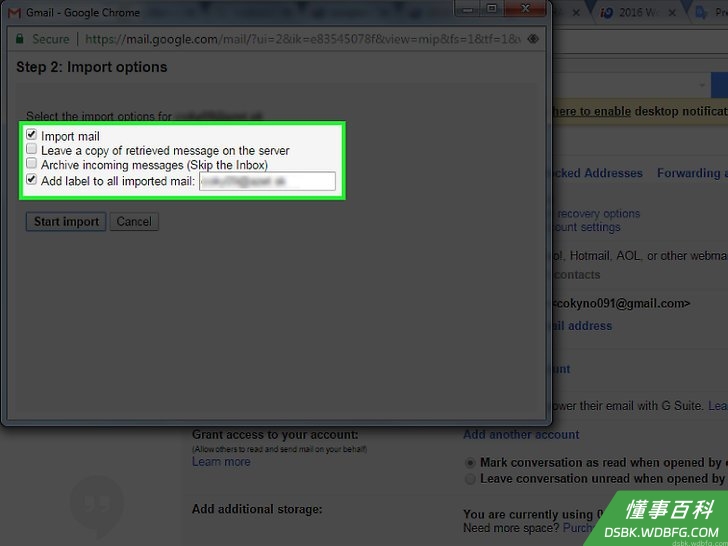Uncheck the Import mail checkbox
The width and height of the screenshot is (728, 546).
point(31,135)
